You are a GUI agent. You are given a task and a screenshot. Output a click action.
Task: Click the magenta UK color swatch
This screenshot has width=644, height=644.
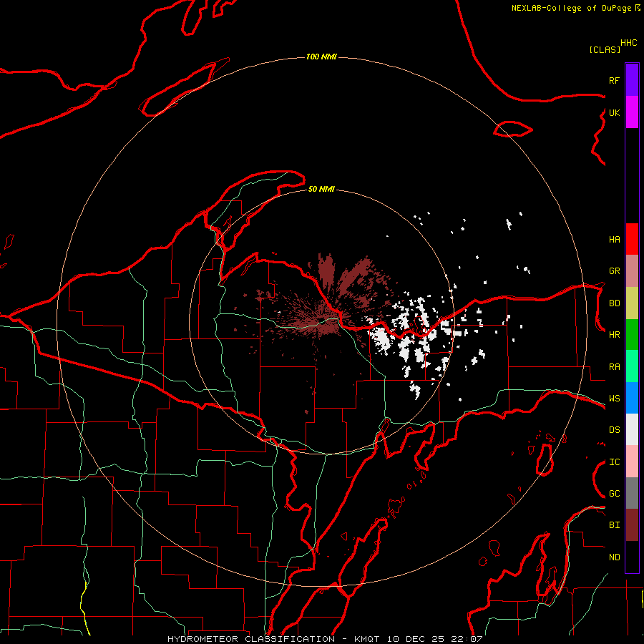[x=632, y=112]
